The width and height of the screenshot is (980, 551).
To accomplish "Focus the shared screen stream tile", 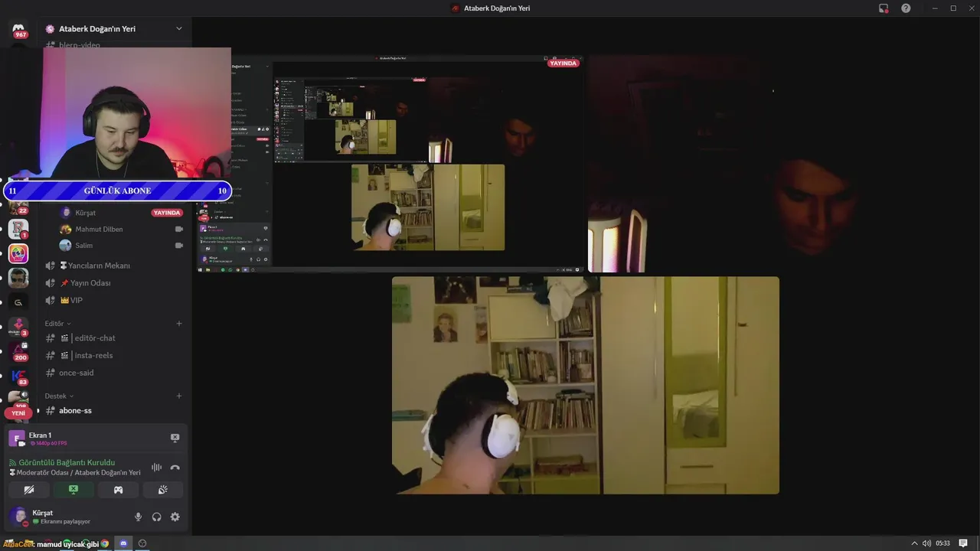I will pos(390,164).
